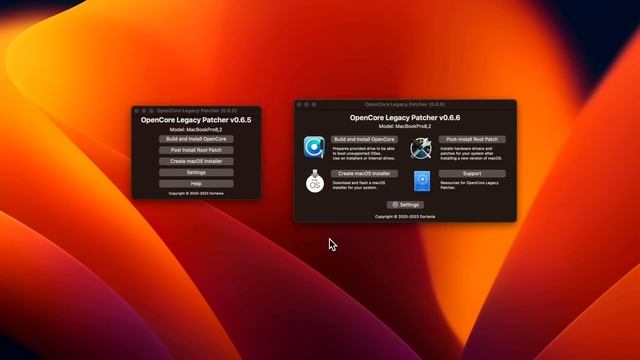Click the 'Download and flash a macOS installer' description
The width and height of the screenshot is (640, 360).
coord(359,185)
